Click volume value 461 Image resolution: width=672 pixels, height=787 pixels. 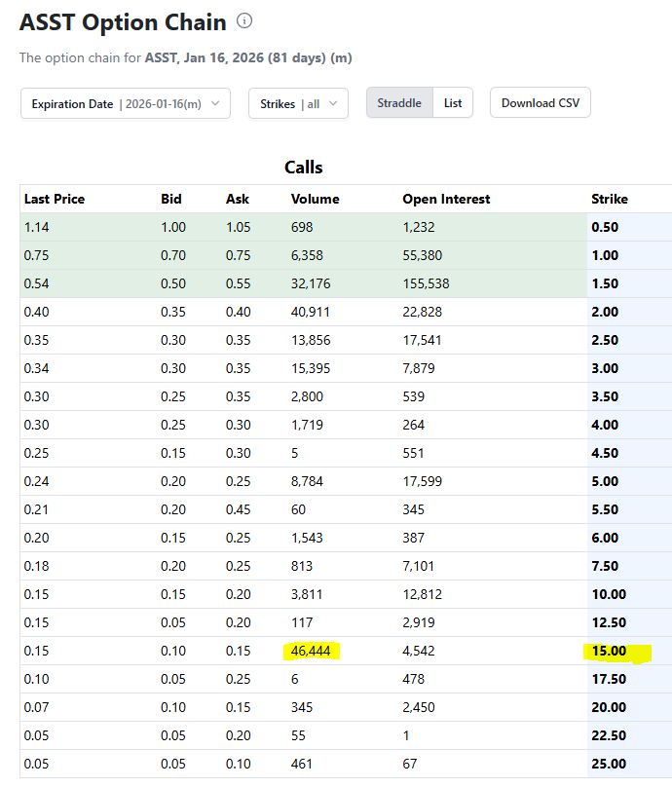pyautogui.click(x=301, y=764)
